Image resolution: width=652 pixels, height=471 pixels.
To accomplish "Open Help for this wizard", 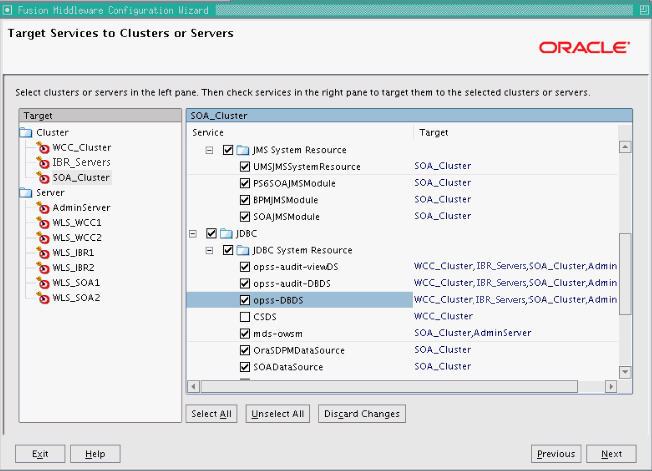I will point(95,454).
